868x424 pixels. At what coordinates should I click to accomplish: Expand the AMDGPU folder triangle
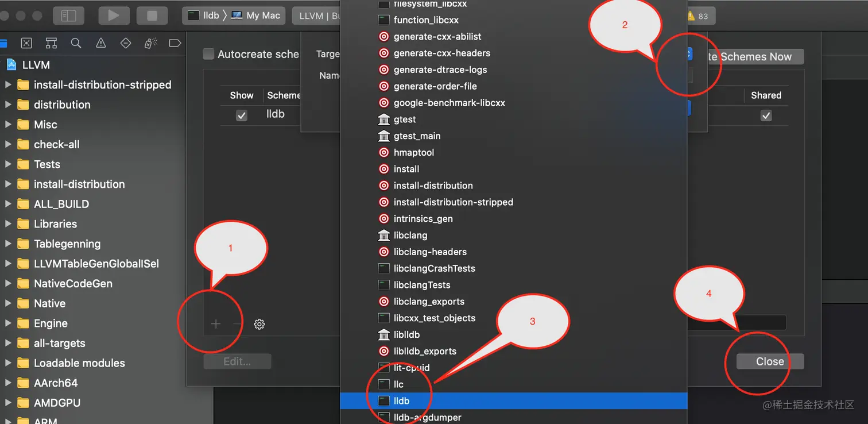(8, 403)
